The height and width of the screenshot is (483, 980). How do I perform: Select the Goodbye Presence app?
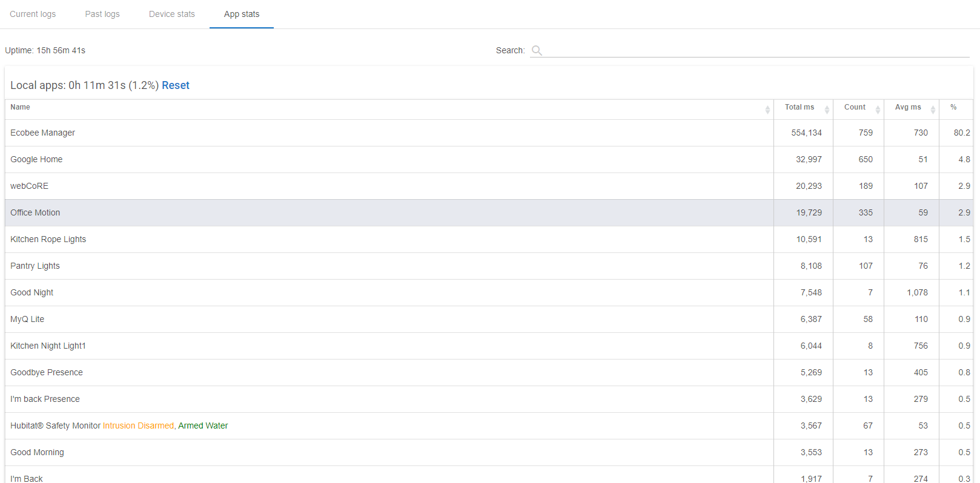pos(47,372)
